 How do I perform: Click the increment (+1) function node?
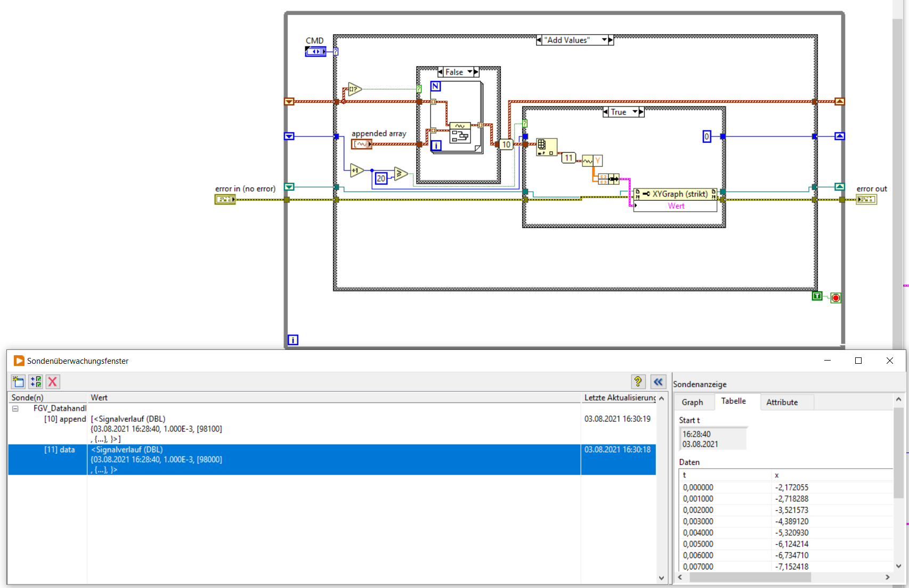[x=356, y=170]
